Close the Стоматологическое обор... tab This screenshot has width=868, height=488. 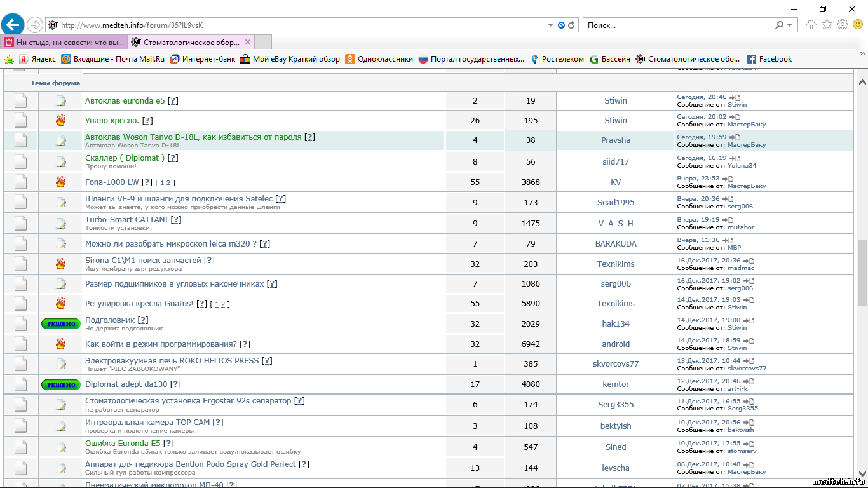tap(248, 43)
